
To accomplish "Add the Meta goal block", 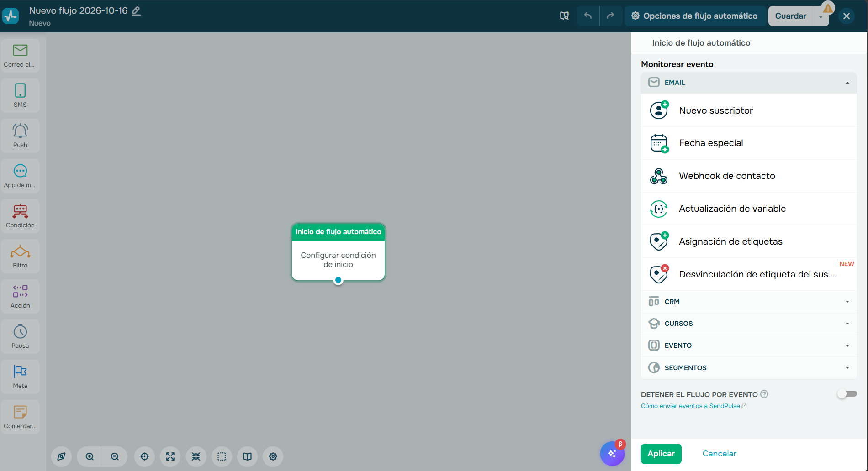I will [20, 377].
